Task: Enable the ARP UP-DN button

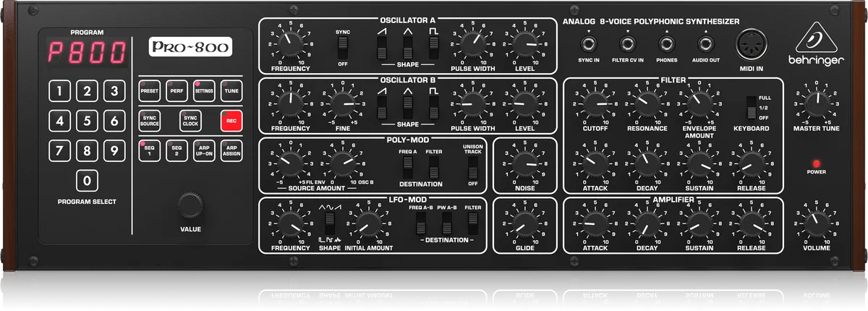Action: tap(204, 151)
